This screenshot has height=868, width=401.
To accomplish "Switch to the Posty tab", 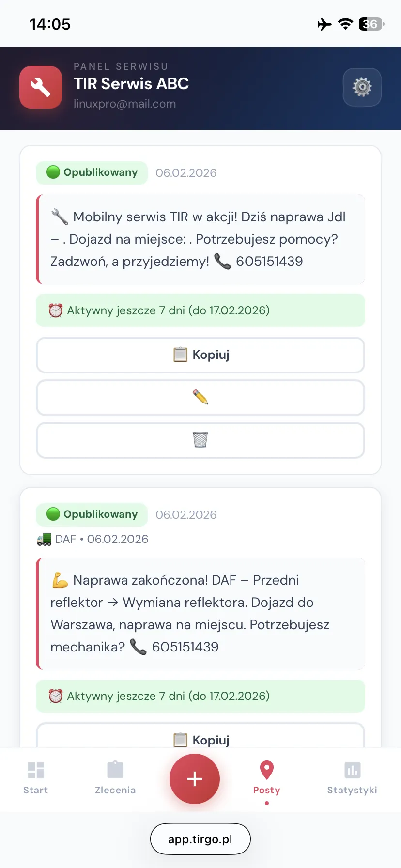I will (x=267, y=778).
